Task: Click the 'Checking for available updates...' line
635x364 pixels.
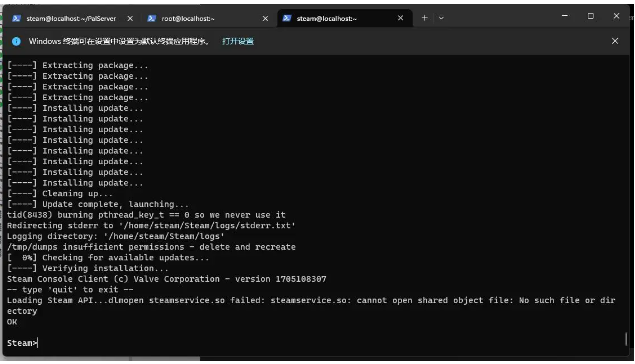Action: tap(108, 258)
